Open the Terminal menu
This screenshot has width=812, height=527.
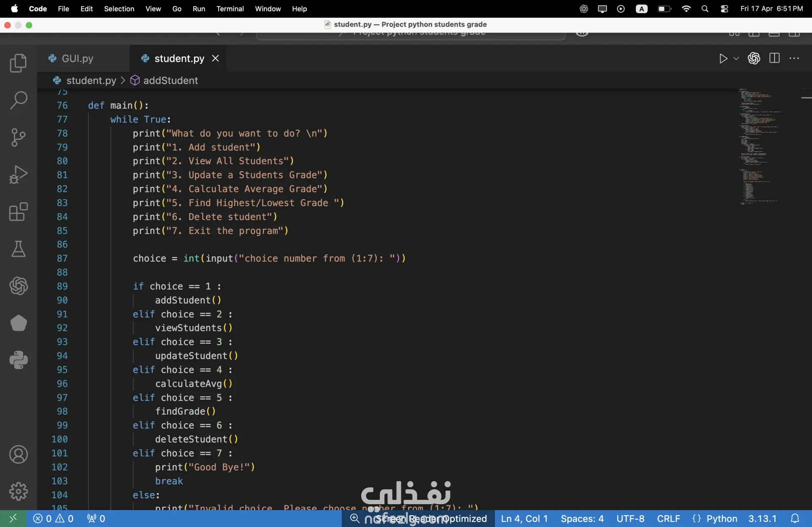point(230,9)
